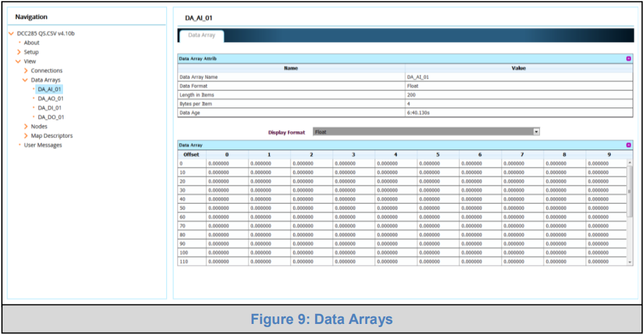
Task: Open User Messages
Action: [x=43, y=145]
